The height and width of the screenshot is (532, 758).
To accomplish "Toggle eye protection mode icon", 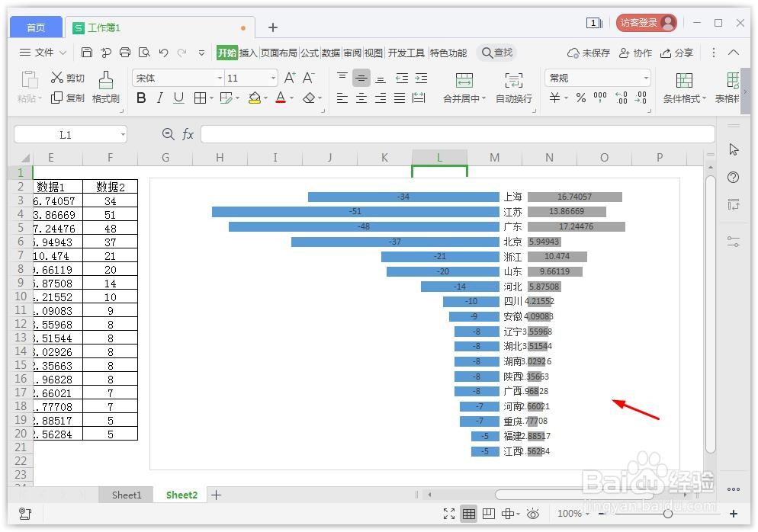I will [x=533, y=513].
